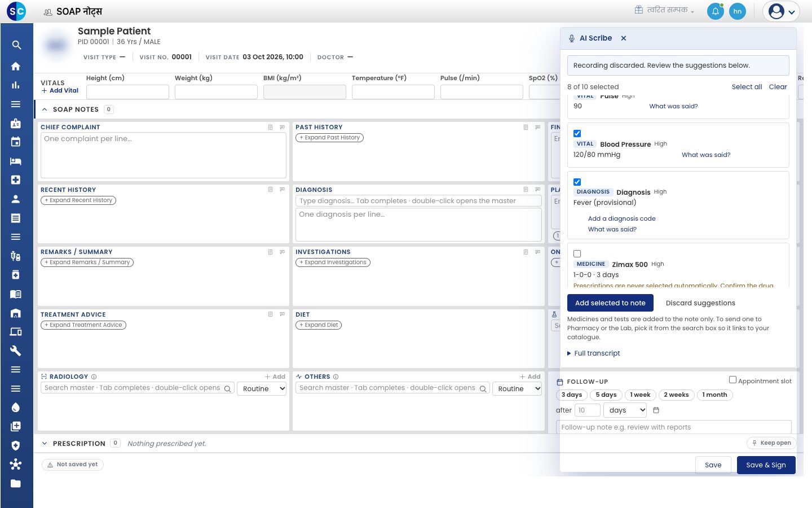This screenshot has width=812, height=508.
Task: Open the folder icon in the sidebar
Action: (x=16, y=483)
